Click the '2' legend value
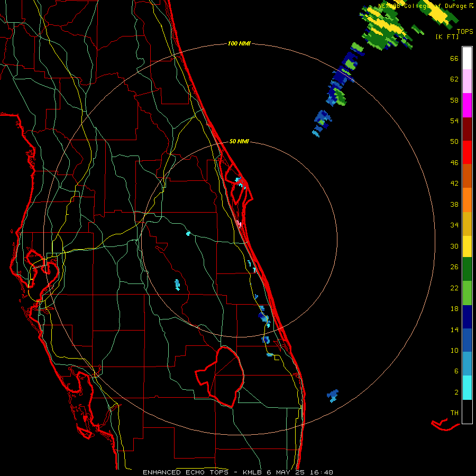Viewport: 476px width, 476px height. pos(456,392)
